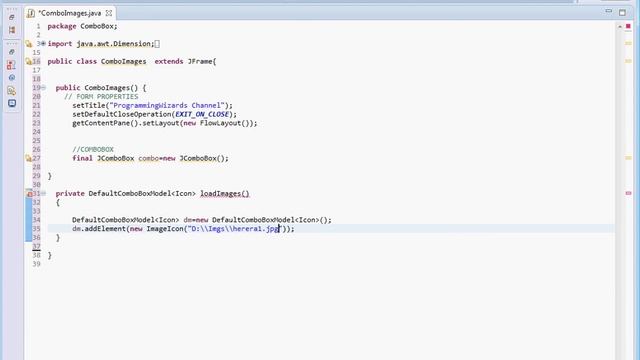This screenshot has height=360, width=640.
Task: Click 'dm' variable declaration on line 34
Action: pos(187,220)
